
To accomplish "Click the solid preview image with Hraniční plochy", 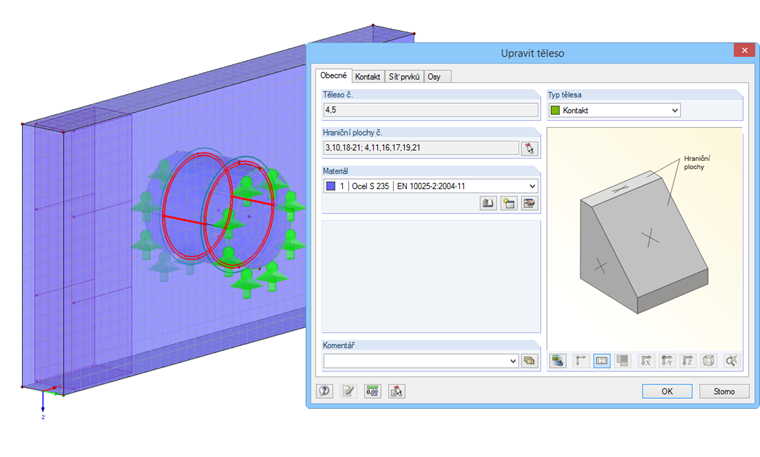I will 645,238.
